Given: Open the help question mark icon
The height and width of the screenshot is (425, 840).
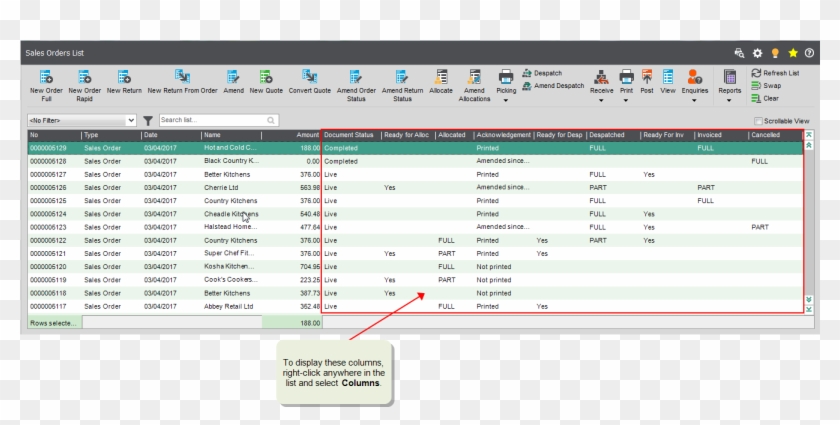Looking at the screenshot, I should [x=809, y=53].
